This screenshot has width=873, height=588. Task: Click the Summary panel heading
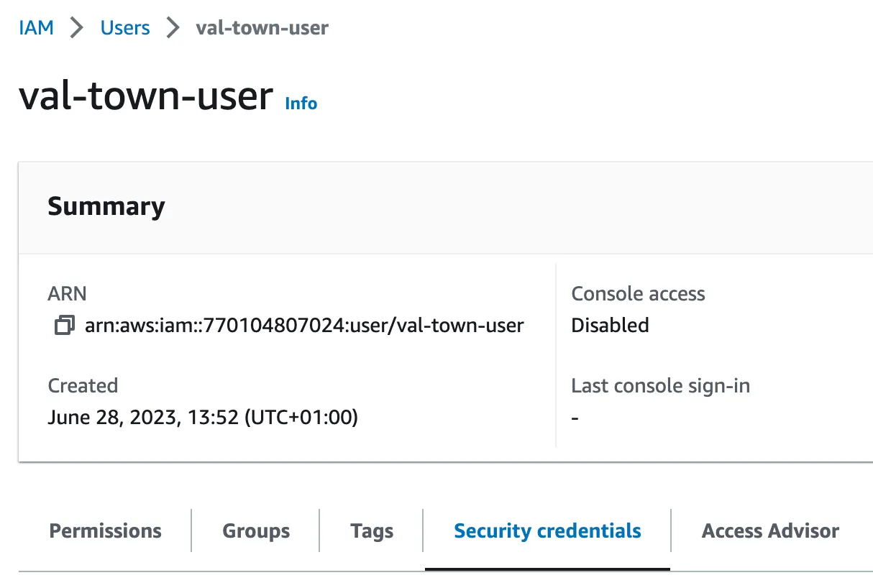coord(106,206)
